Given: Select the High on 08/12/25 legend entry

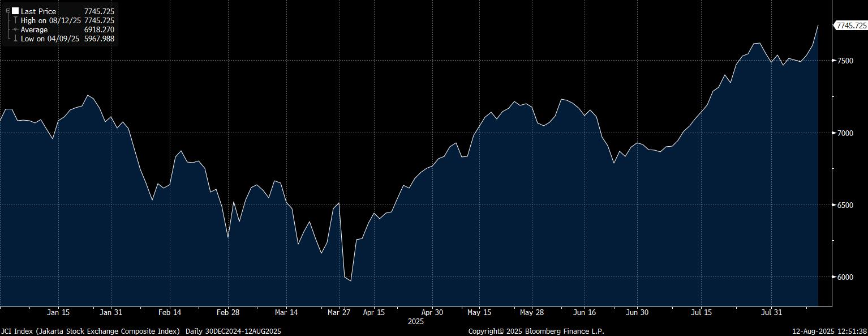Looking at the screenshot, I should 51,20.
